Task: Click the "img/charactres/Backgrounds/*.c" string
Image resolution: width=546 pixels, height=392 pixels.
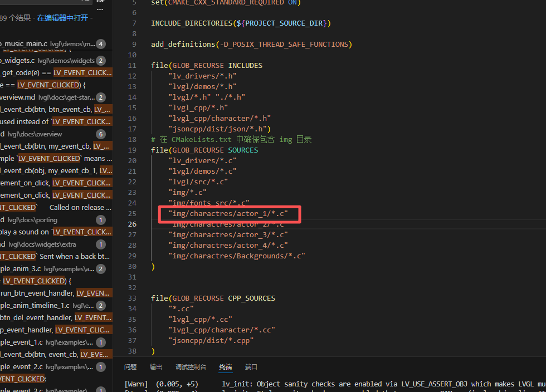Action: coord(237,256)
